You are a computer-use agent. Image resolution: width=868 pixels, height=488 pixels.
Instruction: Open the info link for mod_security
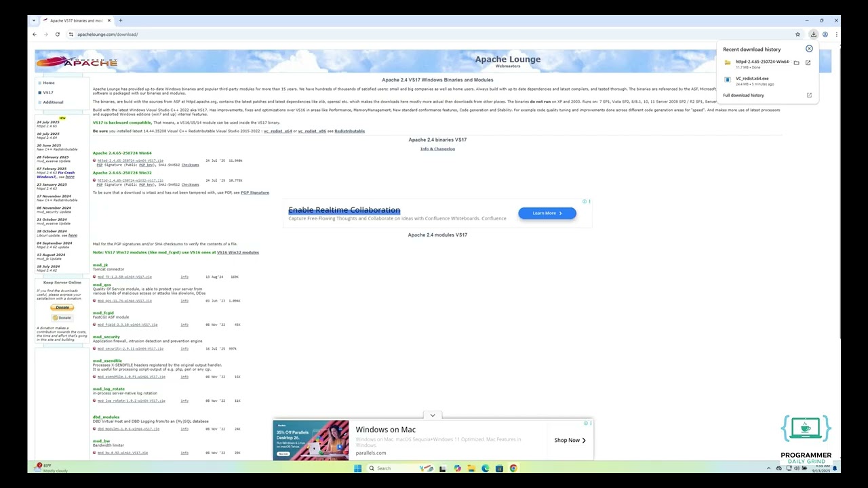(x=184, y=349)
